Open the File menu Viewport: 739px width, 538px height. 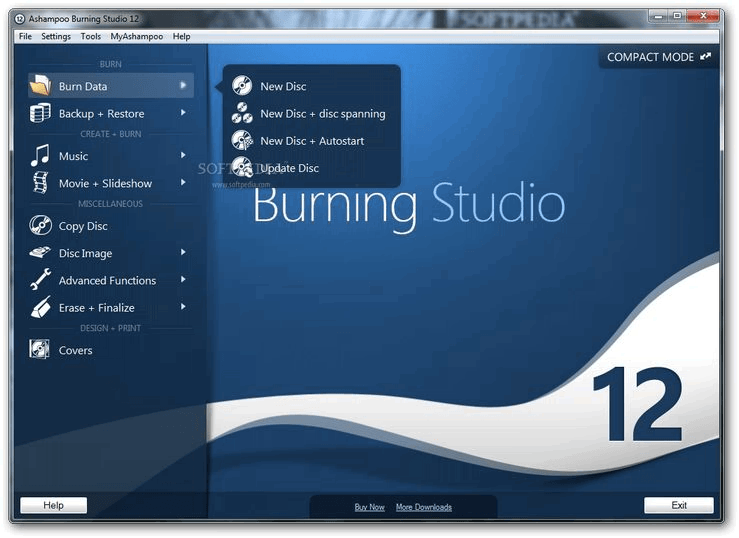[x=25, y=36]
